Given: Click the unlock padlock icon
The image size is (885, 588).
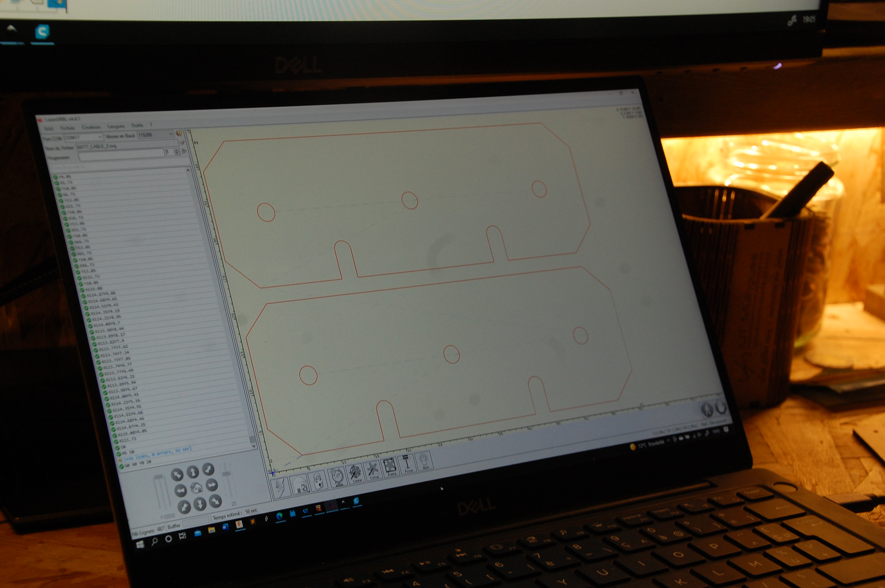Looking at the screenshot, I should tap(318, 480).
